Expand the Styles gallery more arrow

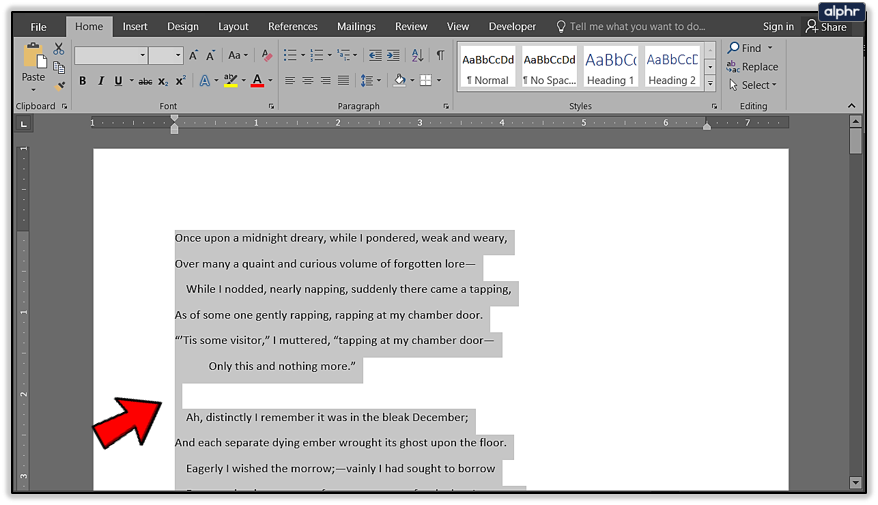(710, 84)
